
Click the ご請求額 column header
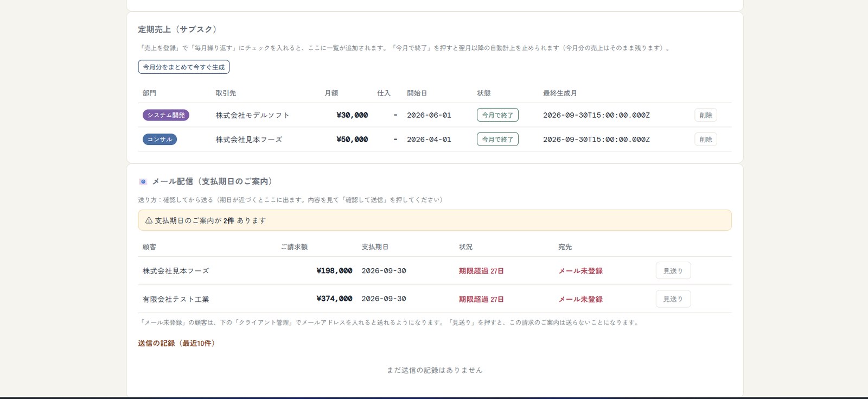tap(294, 247)
